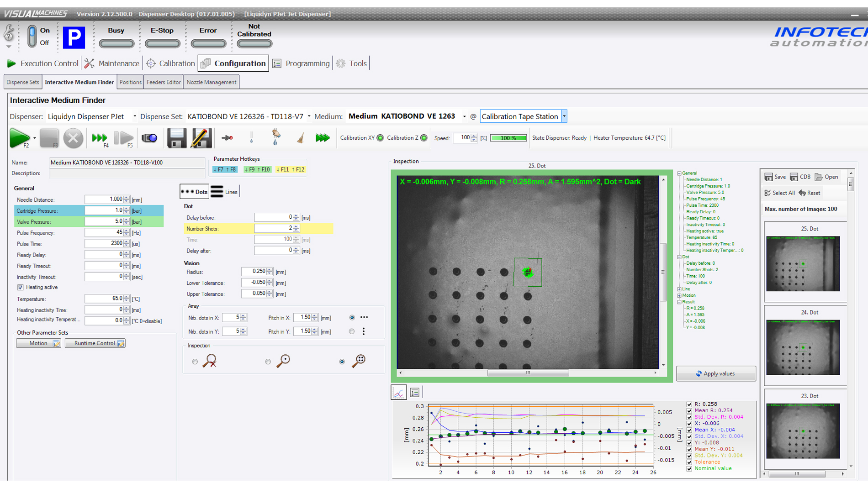Switch to the Nozzle Management tab
Screen dimensions: 868x488
(x=212, y=82)
